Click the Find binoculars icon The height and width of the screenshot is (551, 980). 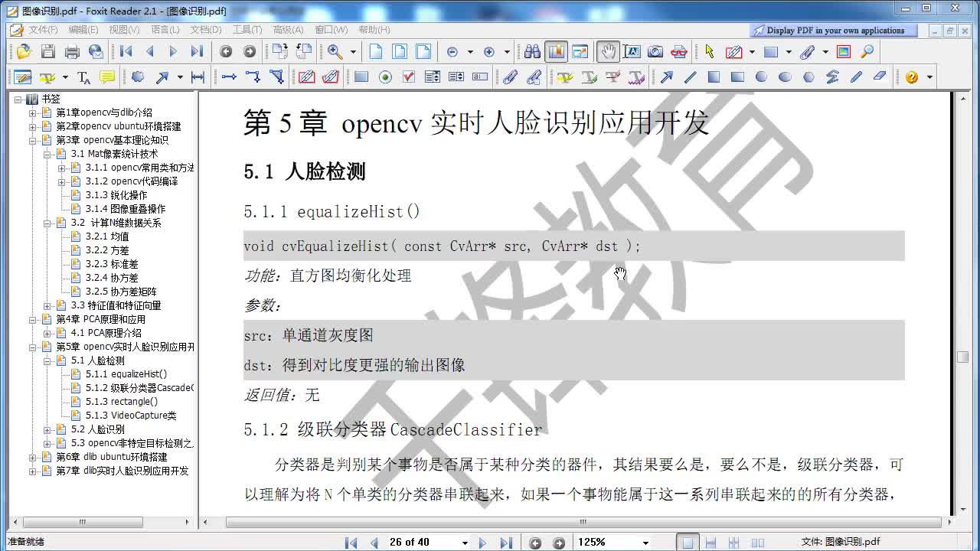(532, 52)
